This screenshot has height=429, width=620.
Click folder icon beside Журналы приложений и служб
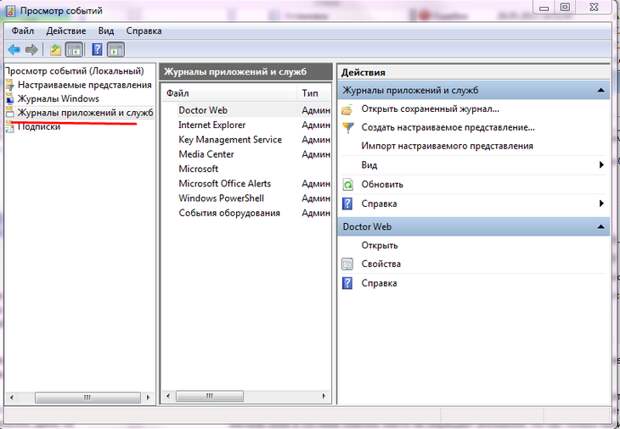(x=10, y=113)
